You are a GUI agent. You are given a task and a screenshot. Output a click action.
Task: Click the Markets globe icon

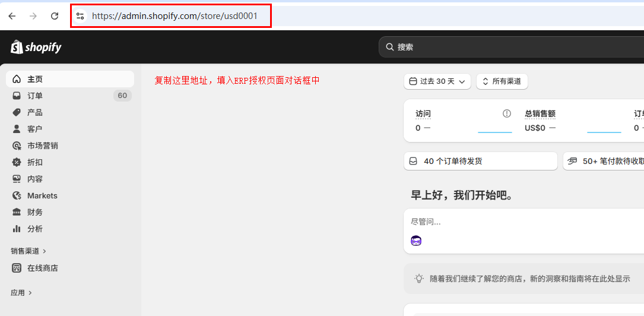click(17, 195)
